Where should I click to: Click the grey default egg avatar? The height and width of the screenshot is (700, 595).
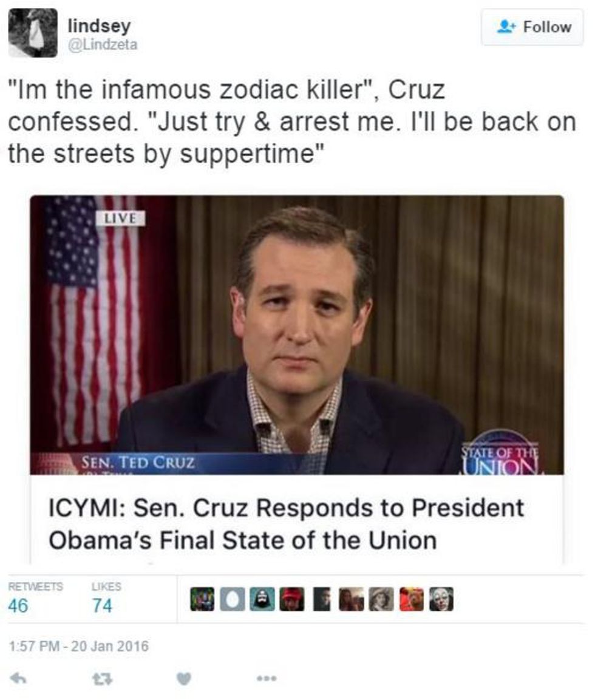tap(232, 599)
